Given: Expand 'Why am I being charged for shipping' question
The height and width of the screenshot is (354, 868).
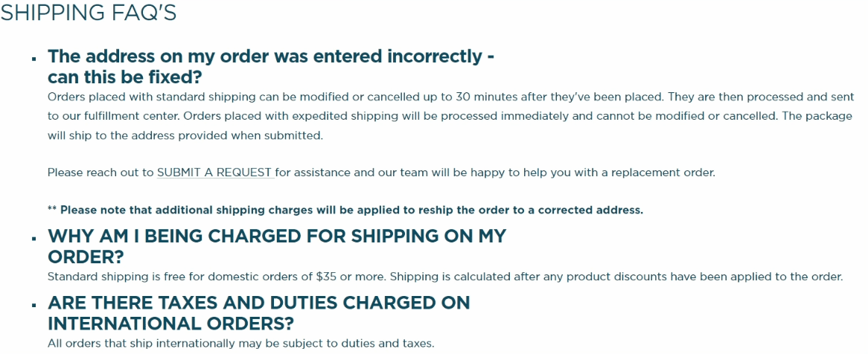Looking at the screenshot, I should 276,236.
